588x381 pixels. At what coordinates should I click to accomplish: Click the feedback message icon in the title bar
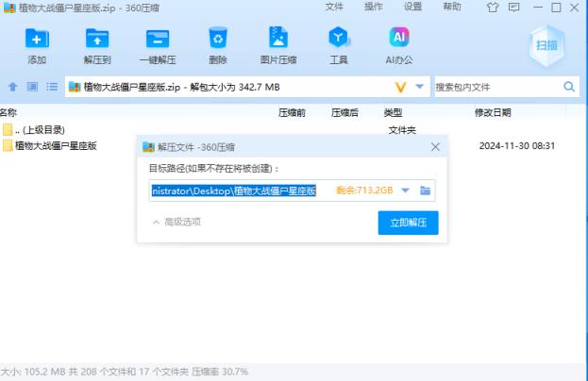point(513,8)
